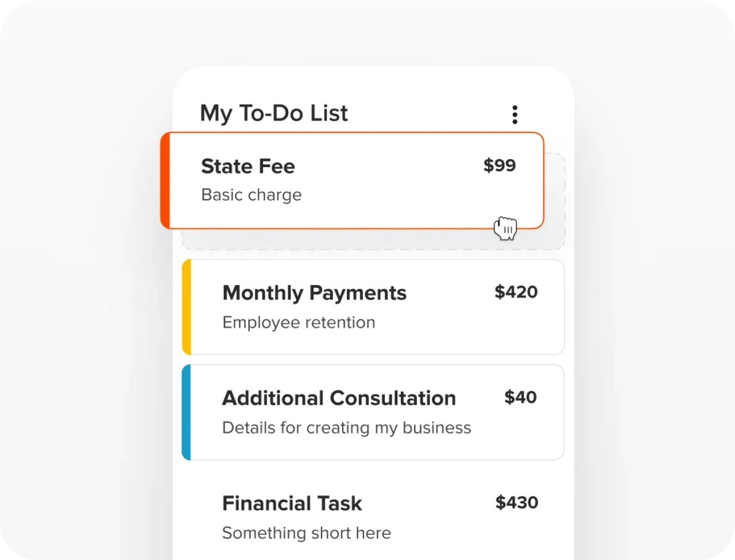Select the State Fee task title
Screen dimensions: 735x560
[x=247, y=166]
